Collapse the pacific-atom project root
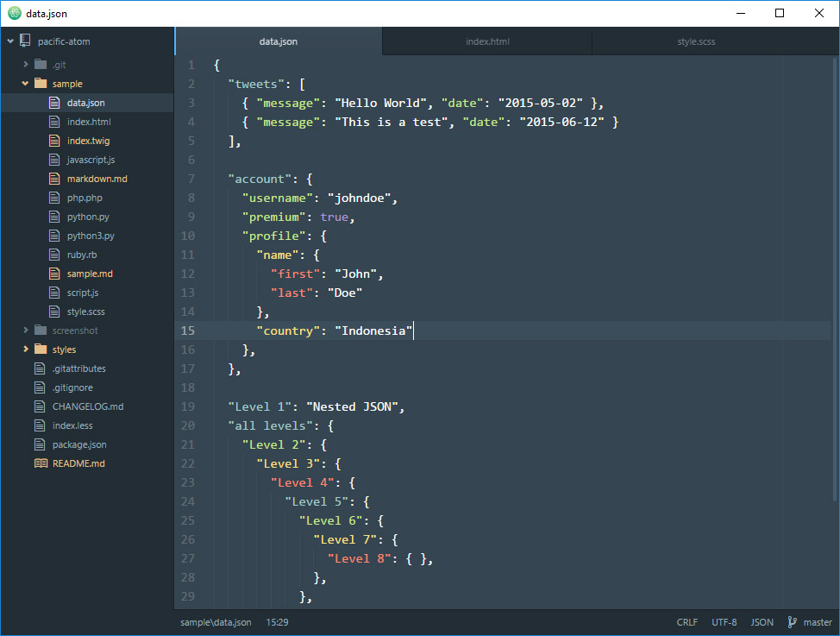 pos(9,41)
